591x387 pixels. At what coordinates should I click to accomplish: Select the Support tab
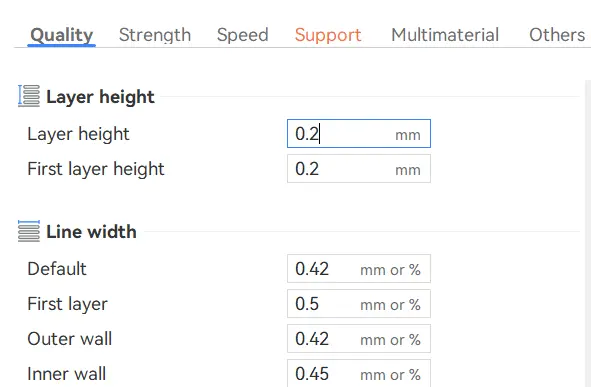(x=328, y=35)
